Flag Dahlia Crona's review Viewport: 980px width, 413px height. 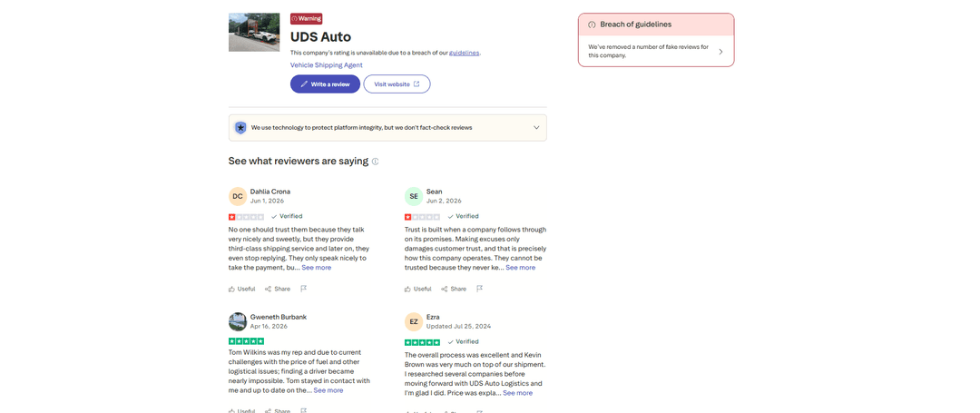304,289
